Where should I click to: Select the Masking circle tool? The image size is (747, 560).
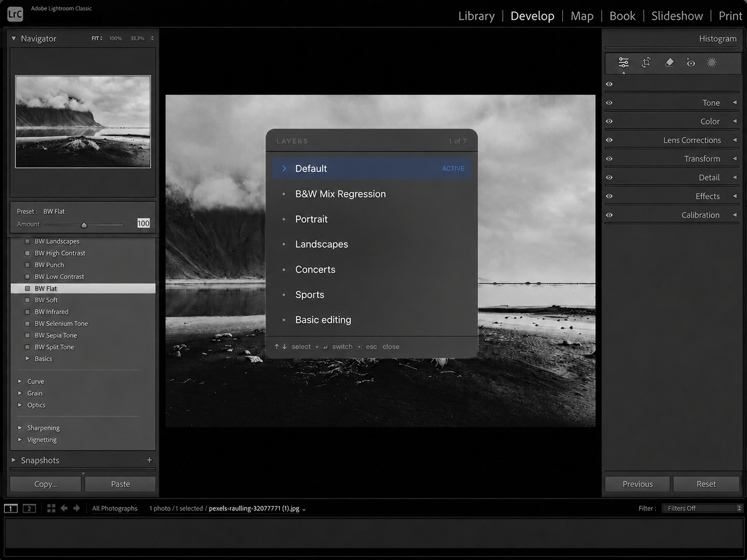coord(711,63)
